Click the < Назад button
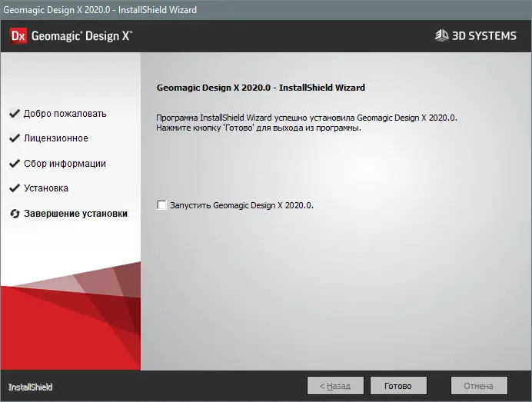The width and height of the screenshot is (532, 402). [x=335, y=385]
